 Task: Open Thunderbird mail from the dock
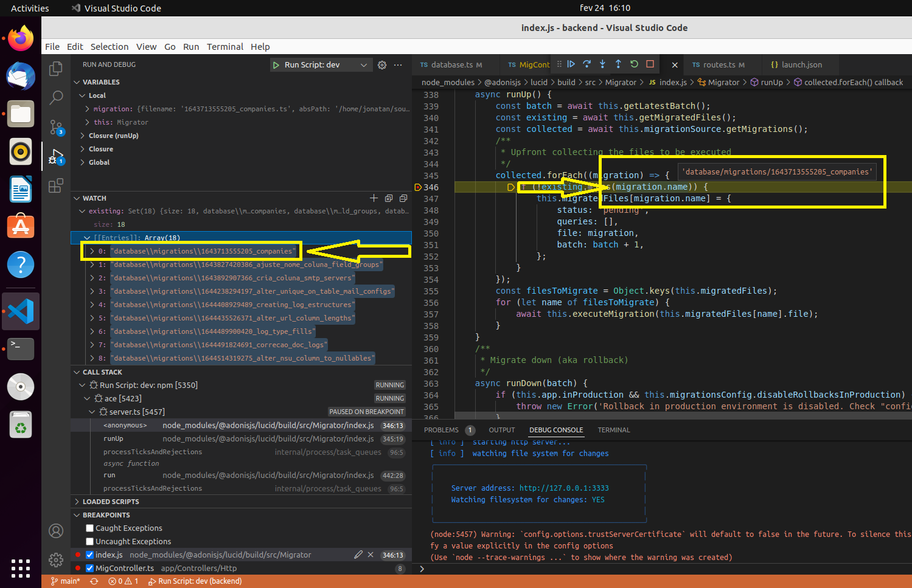(x=21, y=77)
